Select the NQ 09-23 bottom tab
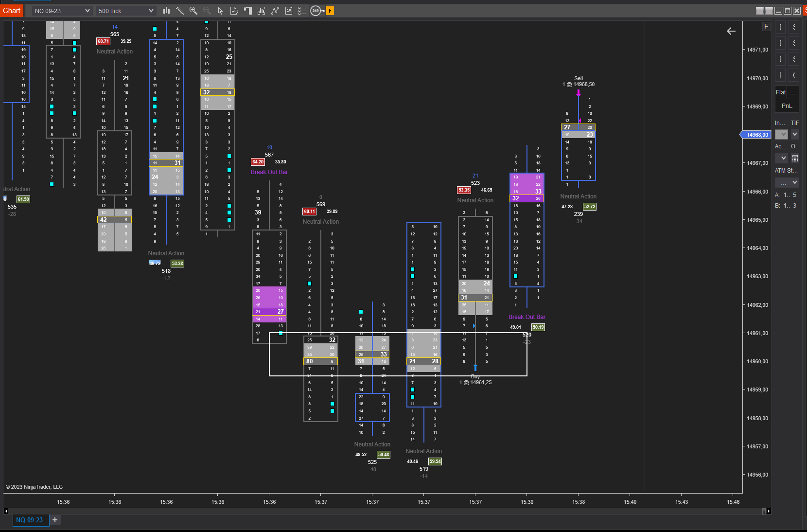Screen dimensions: 807x532 click(x=30, y=520)
